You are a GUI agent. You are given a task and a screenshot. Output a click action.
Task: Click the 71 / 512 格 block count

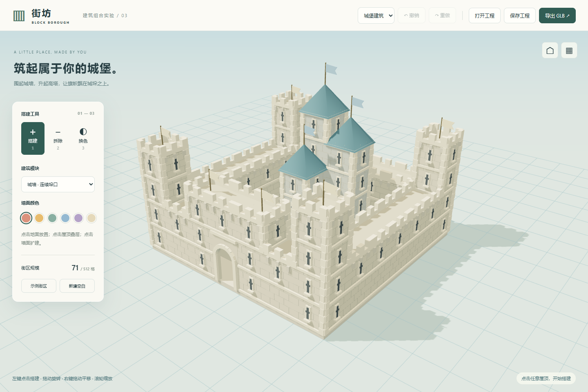83,268
